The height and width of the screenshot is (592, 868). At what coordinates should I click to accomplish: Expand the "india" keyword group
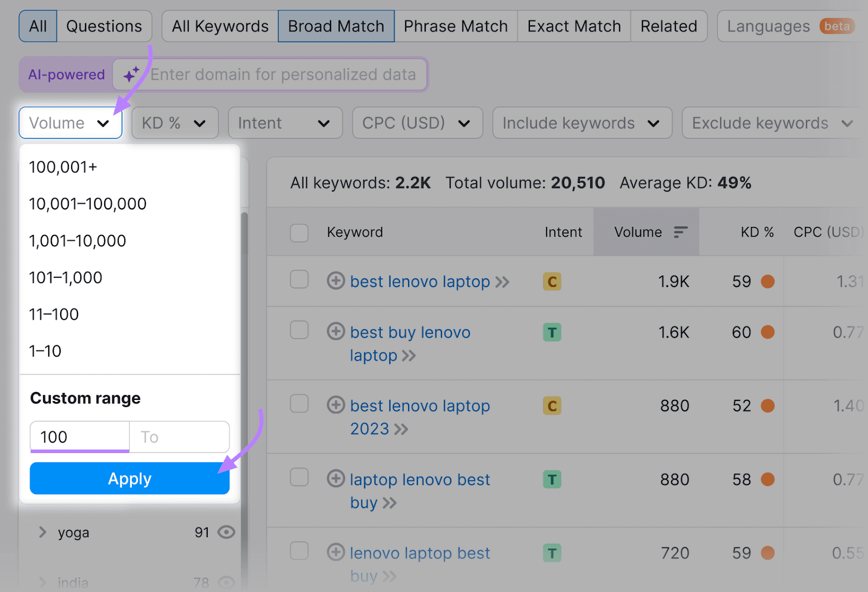42,581
